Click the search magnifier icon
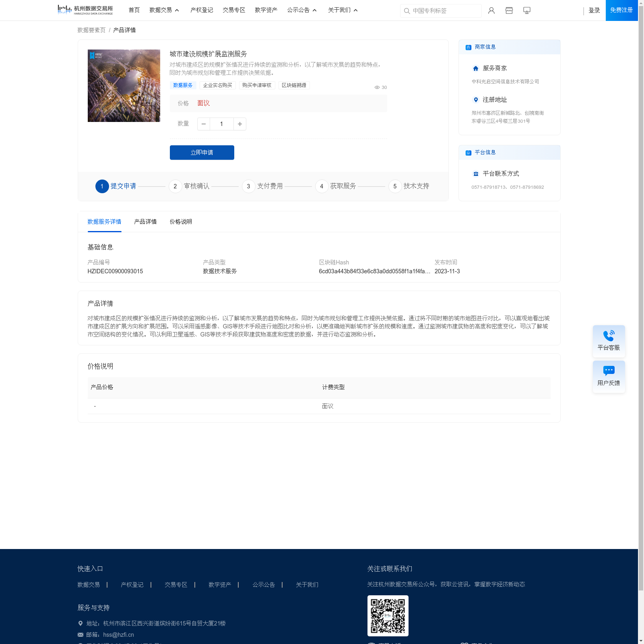The width and height of the screenshot is (644, 644). click(407, 11)
